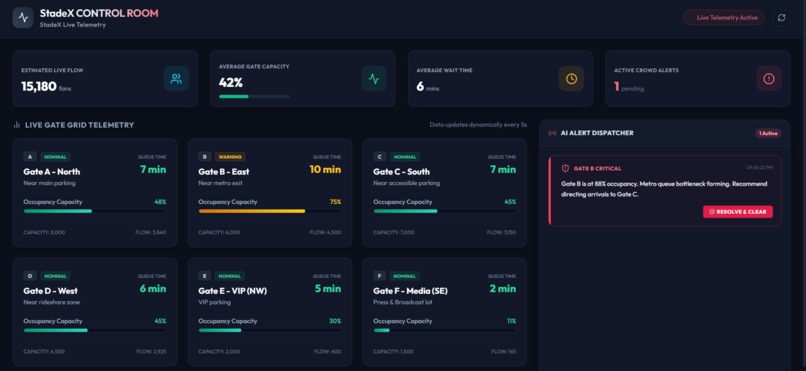Image resolution: width=806 pixels, height=371 pixels.
Task: Click the letter C badge on Gate C card
Action: pyautogui.click(x=379, y=157)
